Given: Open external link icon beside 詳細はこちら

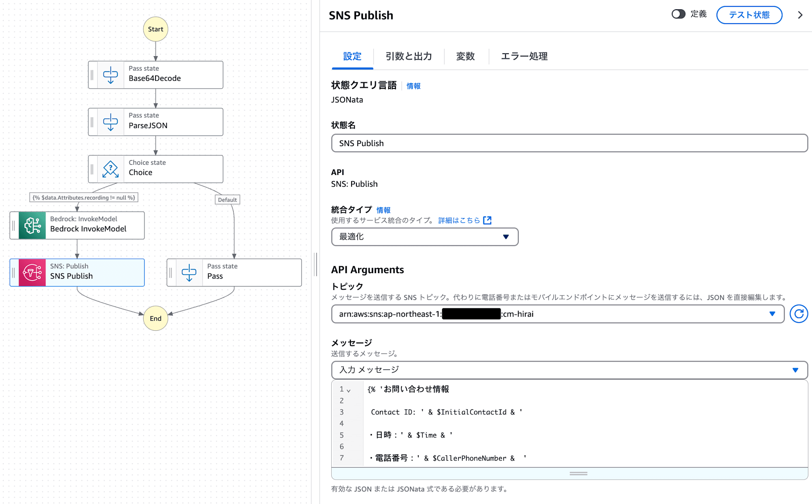Looking at the screenshot, I should (488, 220).
